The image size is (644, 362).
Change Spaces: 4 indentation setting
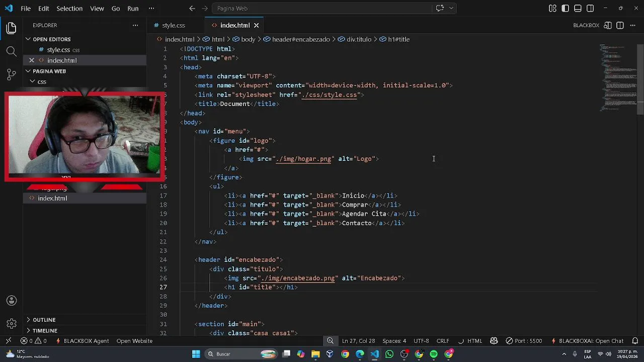pyautogui.click(x=394, y=341)
